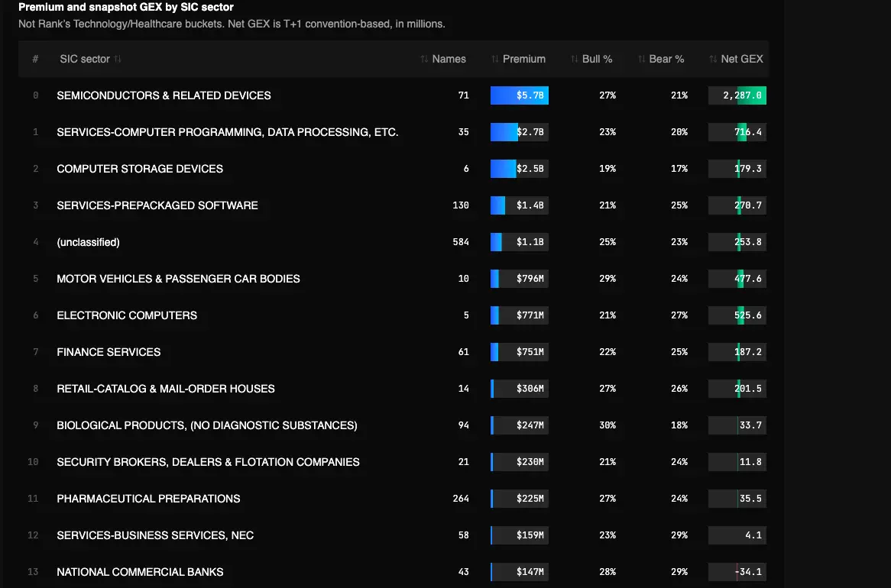This screenshot has width=891, height=588.
Task: Click Names count 71
Action: [464, 95]
